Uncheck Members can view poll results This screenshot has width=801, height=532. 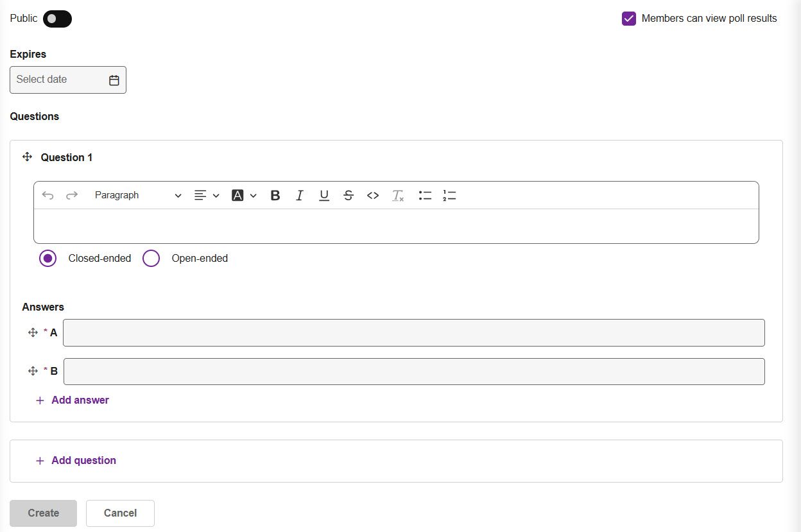[x=629, y=19]
